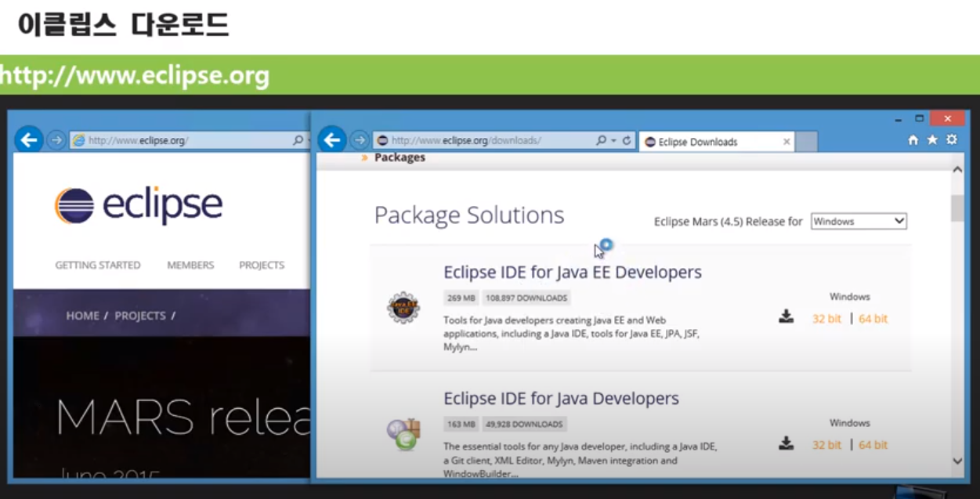
Task: Download 32 bit Java Developers package
Action: click(826, 445)
